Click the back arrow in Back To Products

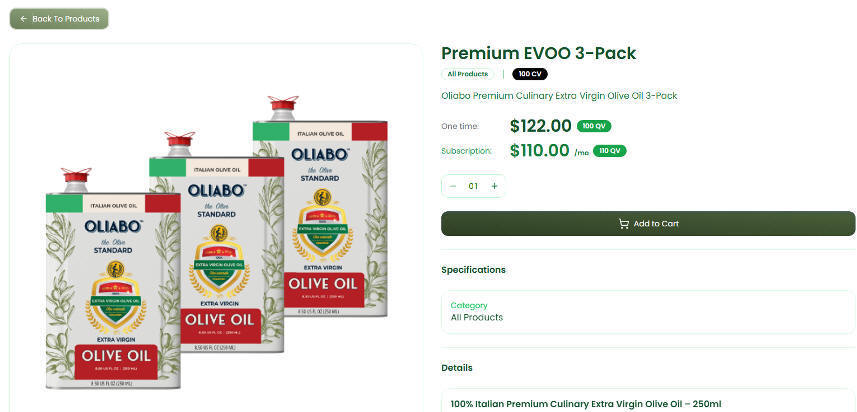24,19
